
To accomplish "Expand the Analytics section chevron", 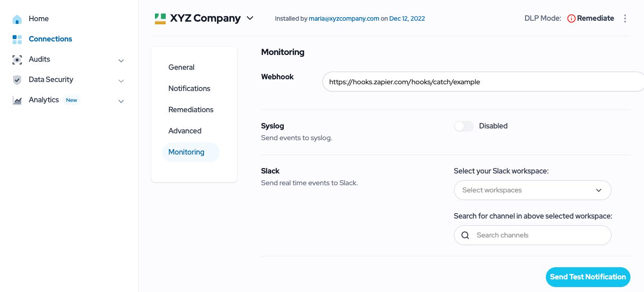I will click(x=121, y=101).
